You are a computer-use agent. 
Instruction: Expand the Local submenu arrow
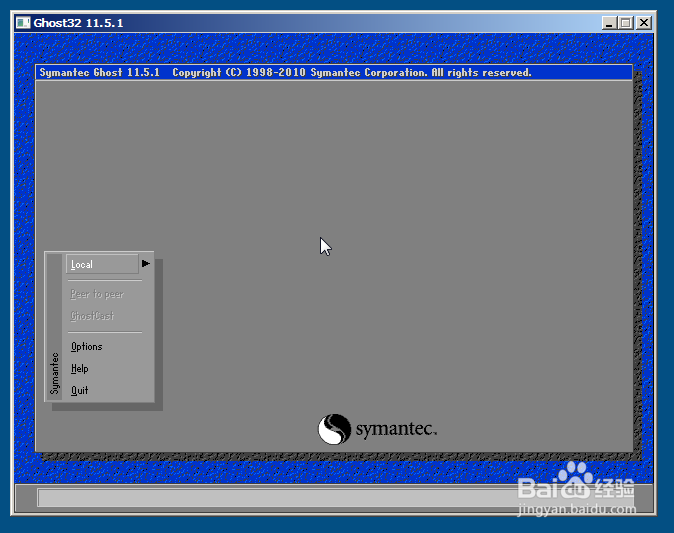pyautogui.click(x=146, y=263)
